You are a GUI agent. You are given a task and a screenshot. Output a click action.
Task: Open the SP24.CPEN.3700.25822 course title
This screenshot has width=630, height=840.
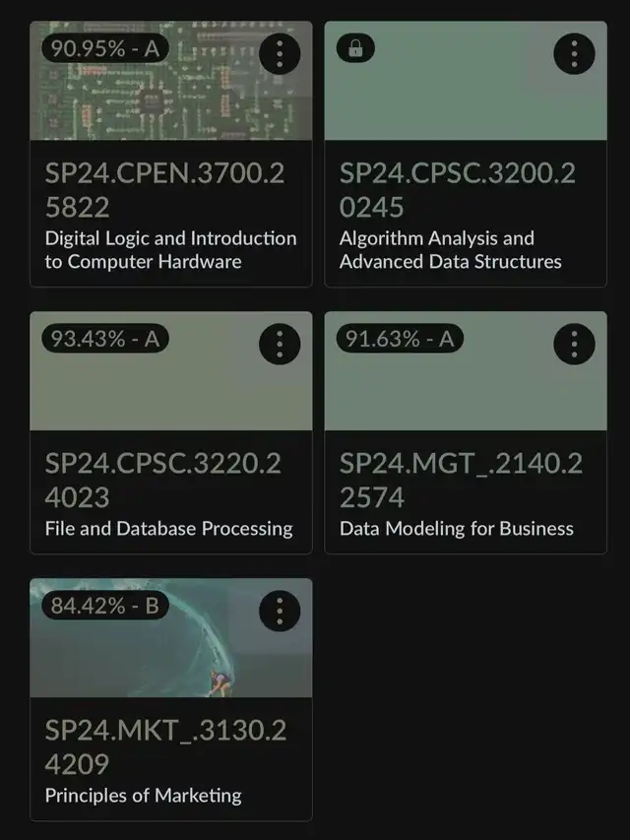pyautogui.click(x=165, y=190)
